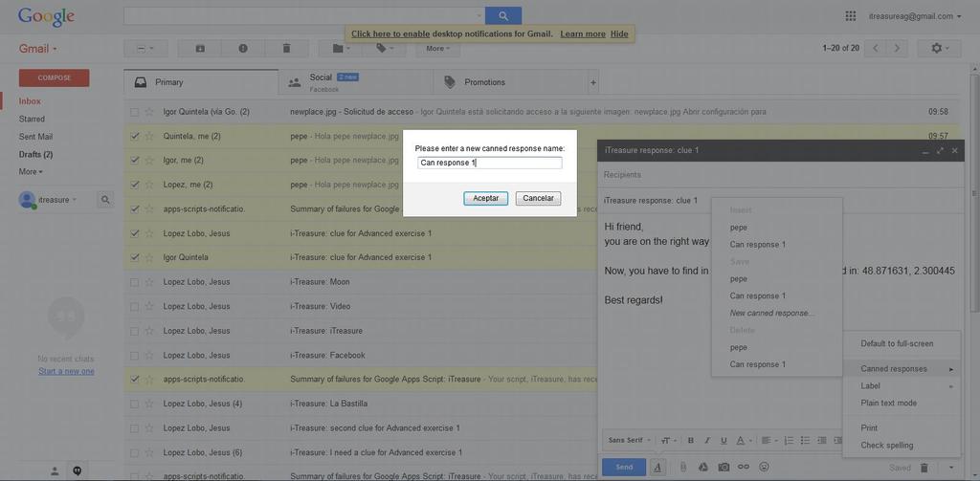Check the i-Treasure: Video email checkbox
Image resolution: width=980 pixels, height=481 pixels.
134,306
